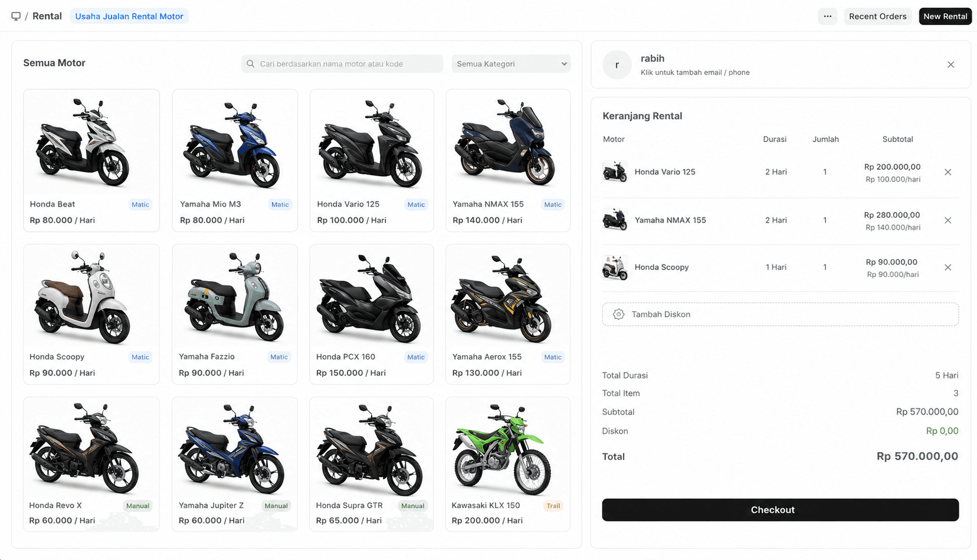977x560 pixels.
Task: Click the Matic tag on Honda Beat
Action: 140,205
